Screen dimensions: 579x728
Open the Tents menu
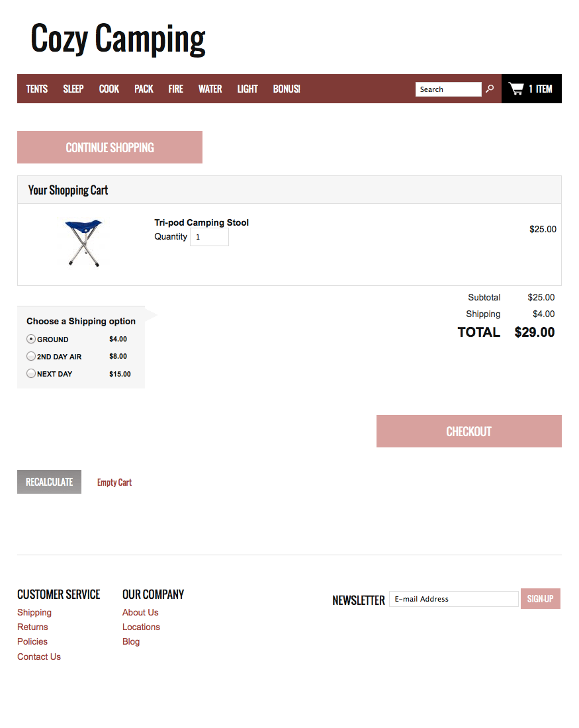point(37,89)
